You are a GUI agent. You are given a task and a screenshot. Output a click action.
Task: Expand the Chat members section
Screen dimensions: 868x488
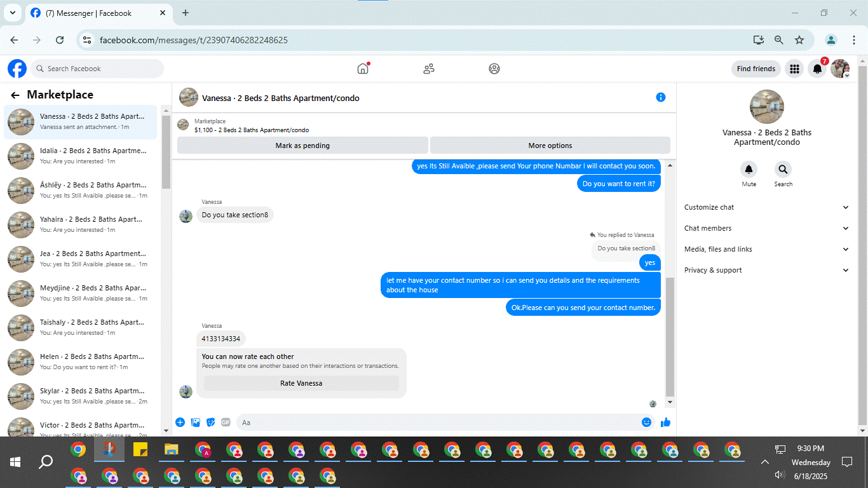tap(766, 228)
